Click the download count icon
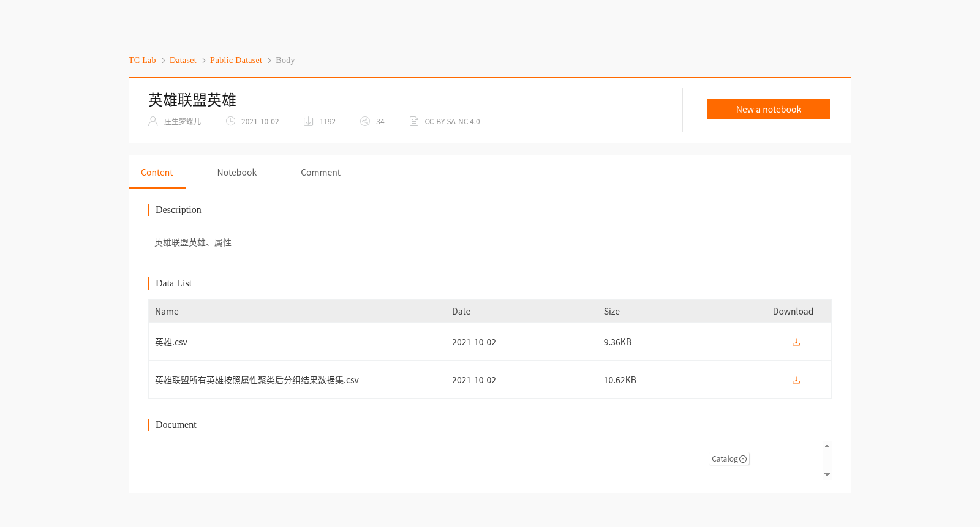This screenshot has height=527, width=980. pyautogui.click(x=309, y=121)
